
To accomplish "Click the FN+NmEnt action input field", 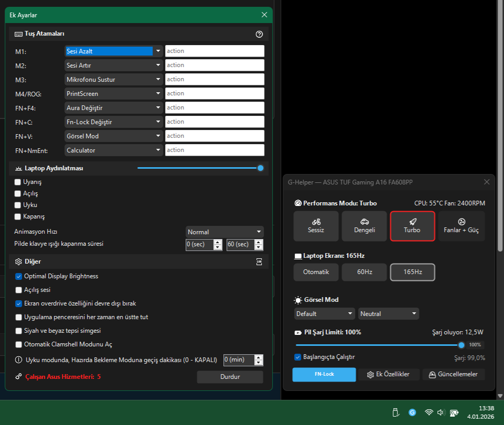I will (x=215, y=150).
